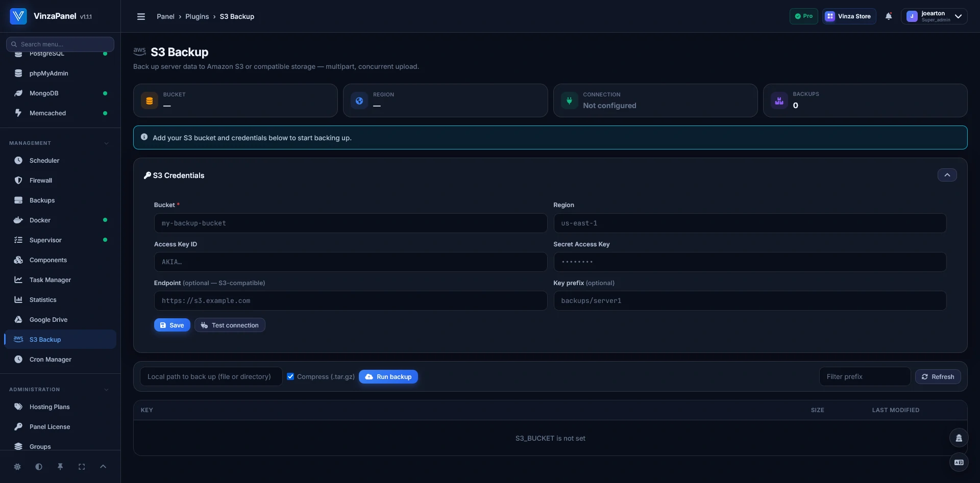Viewport: 980px width, 483px height.
Task: Click the plug icon in Connection card
Action: click(x=569, y=100)
